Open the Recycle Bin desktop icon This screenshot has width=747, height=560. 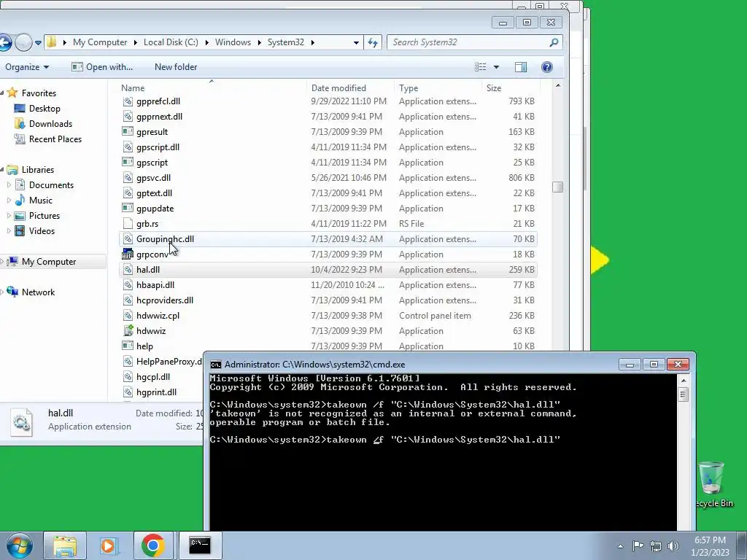click(x=712, y=485)
